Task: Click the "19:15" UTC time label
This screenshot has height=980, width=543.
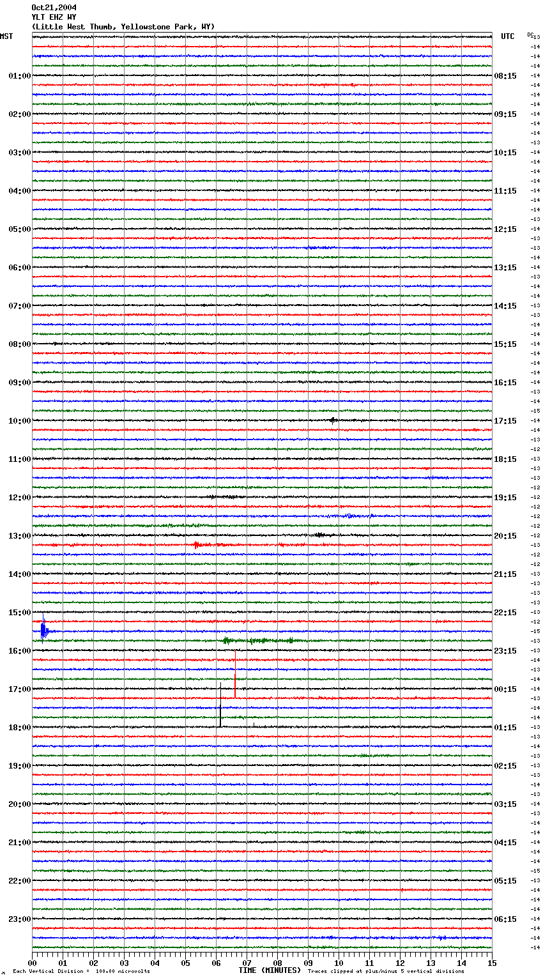Action: 505,498
